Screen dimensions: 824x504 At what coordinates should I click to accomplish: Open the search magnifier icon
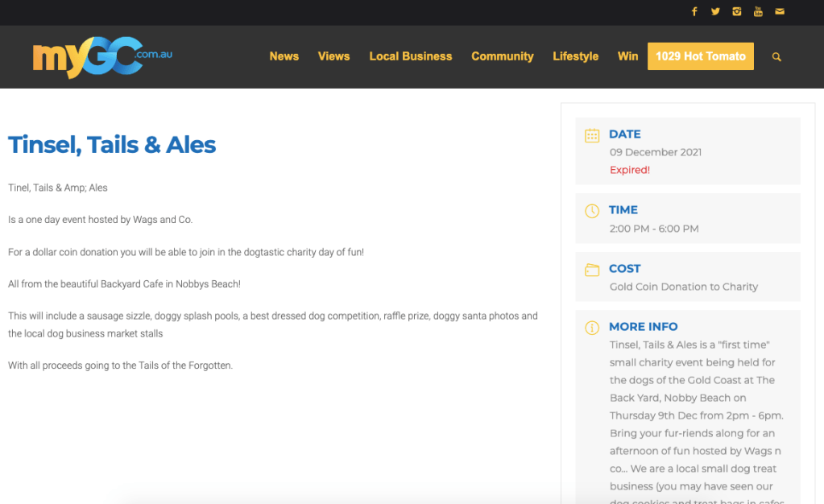coord(776,57)
